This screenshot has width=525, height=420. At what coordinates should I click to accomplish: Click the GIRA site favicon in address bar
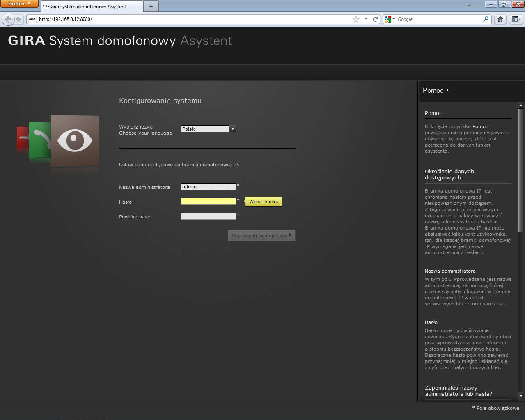click(32, 19)
